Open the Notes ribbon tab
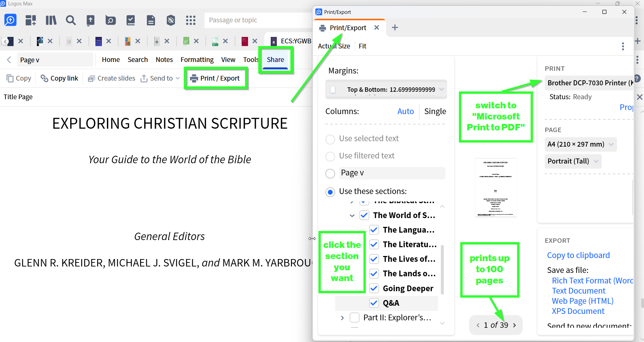Screen dimensions: 644x342 pos(164,60)
